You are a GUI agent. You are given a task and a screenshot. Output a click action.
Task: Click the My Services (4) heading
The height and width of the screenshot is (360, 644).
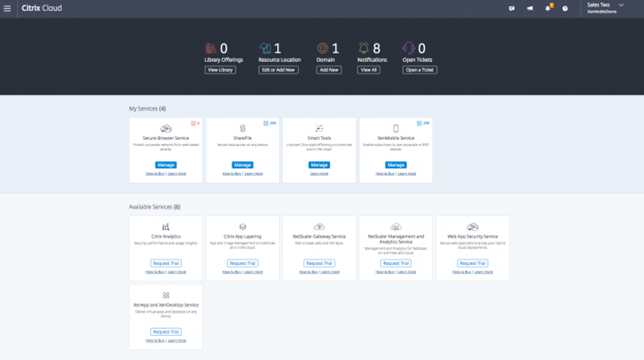pyautogui.click(x=148, y=109)
